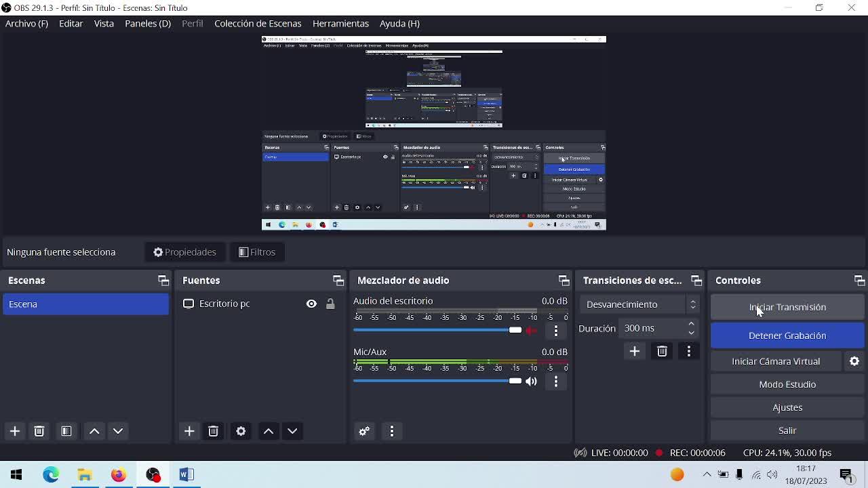Open the Ayuda menu
The height and width of the screenshot is (488, 868).
pos(399,23)
